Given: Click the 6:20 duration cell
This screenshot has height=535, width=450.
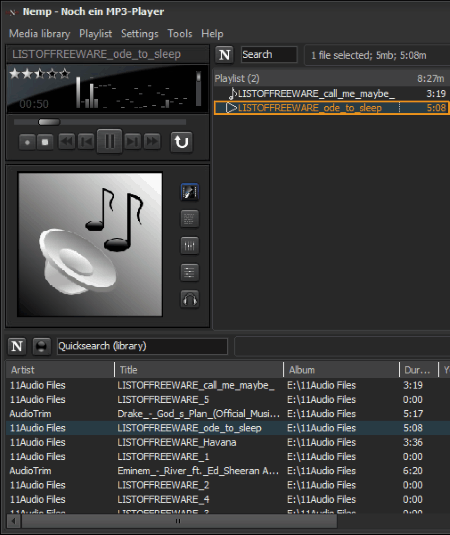Looking at the screenshot, I should 413,471.
